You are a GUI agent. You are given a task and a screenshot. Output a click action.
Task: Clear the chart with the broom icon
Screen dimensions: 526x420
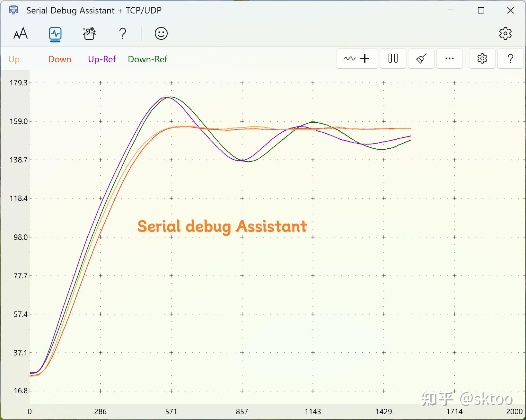[x=421, y=58]
